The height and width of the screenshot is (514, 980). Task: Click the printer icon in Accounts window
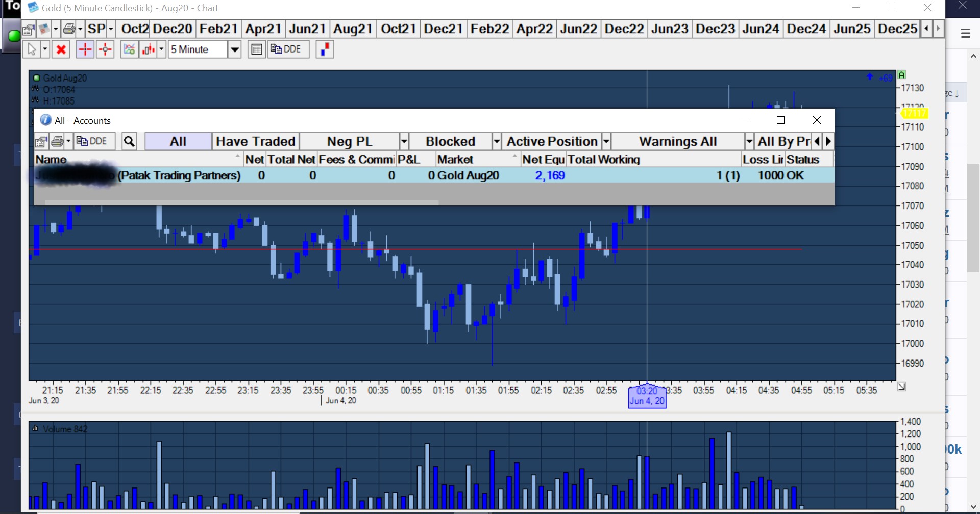(x=58, y=141)
